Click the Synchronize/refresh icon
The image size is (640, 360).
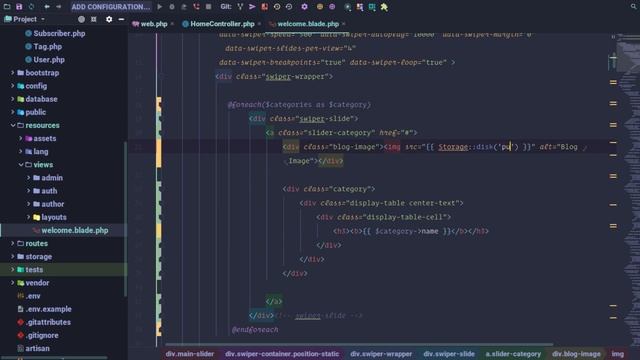31,7
